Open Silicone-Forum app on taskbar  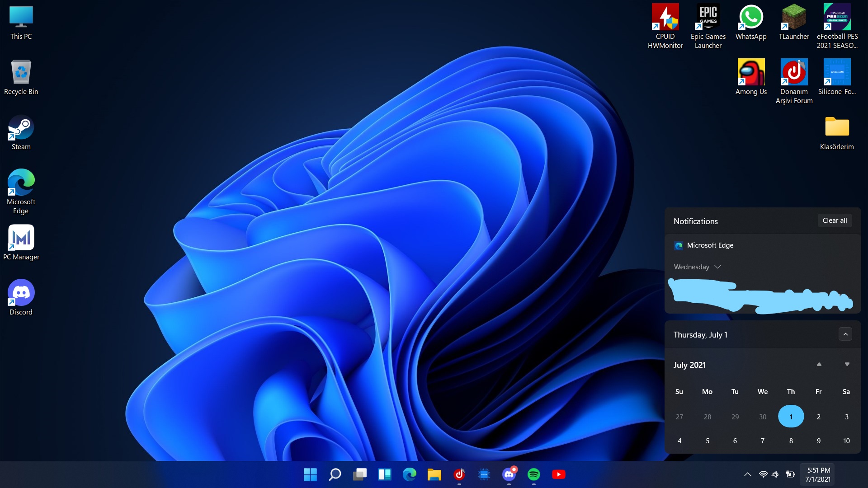coord(484,474)
